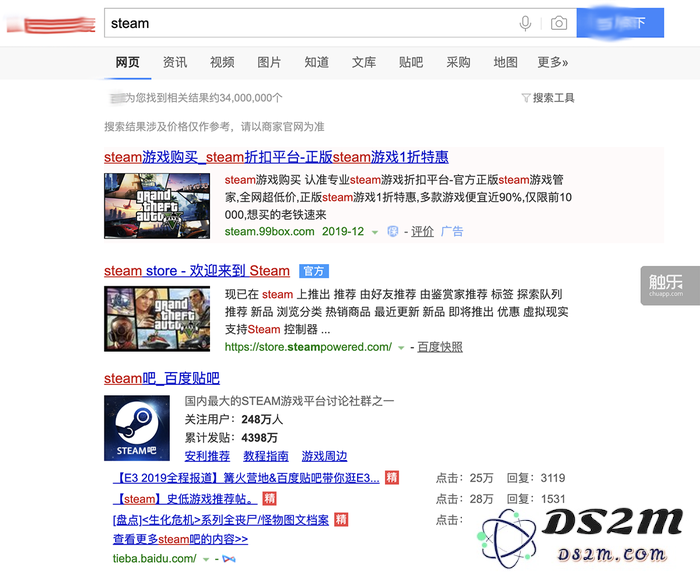Click '国内最大的STEAM游戏平台讨论社群之一' description
Image resolution: width=700 pixels, height=572 pixels.
pyautogui.click(x=289, y=401)
